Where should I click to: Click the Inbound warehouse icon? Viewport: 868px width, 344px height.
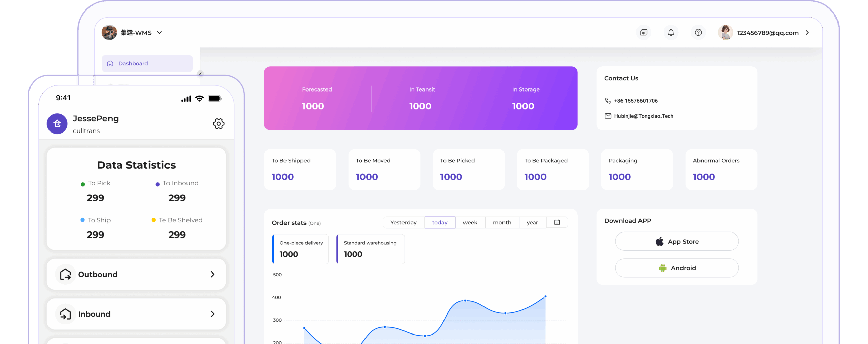pos(65,314)
